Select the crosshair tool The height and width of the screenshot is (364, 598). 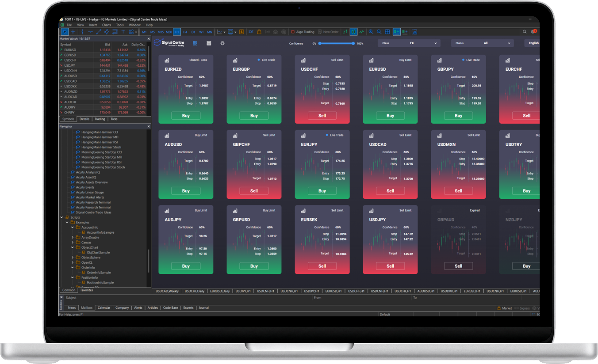(73, 32)
